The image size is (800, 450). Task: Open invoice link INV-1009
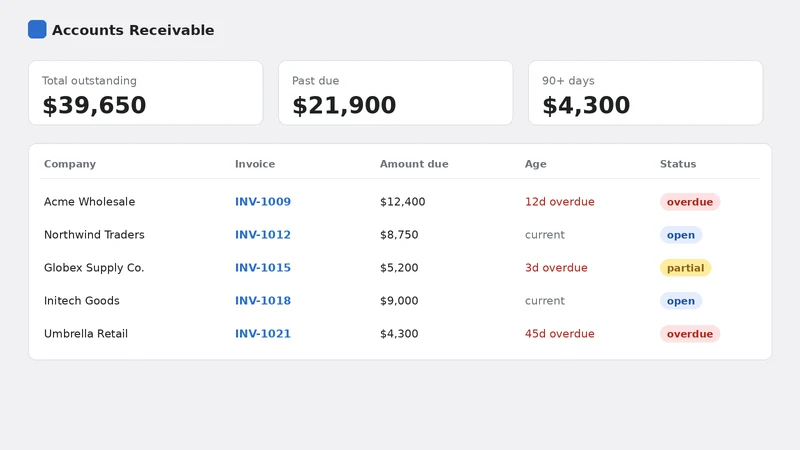tap(263, 202)
